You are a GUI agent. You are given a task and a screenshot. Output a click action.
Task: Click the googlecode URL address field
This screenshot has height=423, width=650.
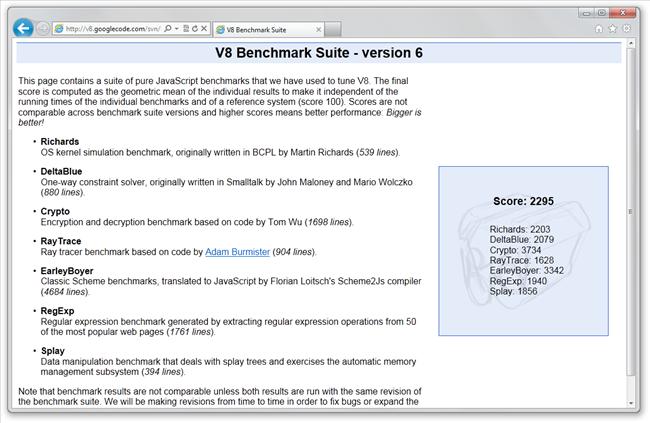click(113, 29)
